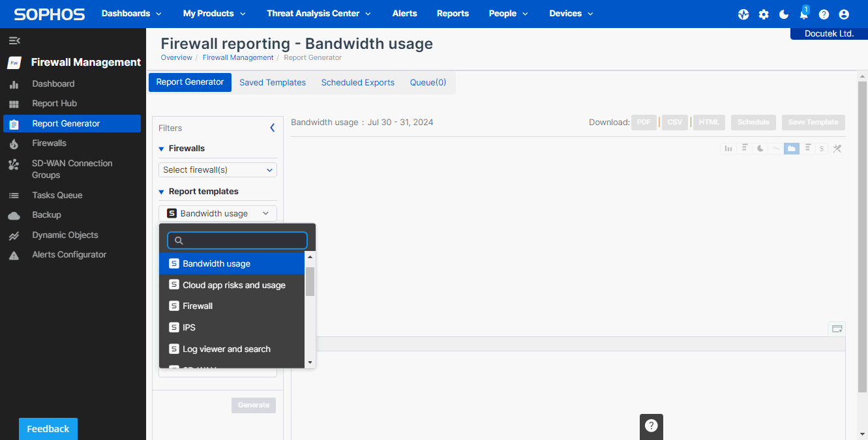Switch to Report Generator tab
This screenshot has height=440, width=868.
(x=190, y=82)
